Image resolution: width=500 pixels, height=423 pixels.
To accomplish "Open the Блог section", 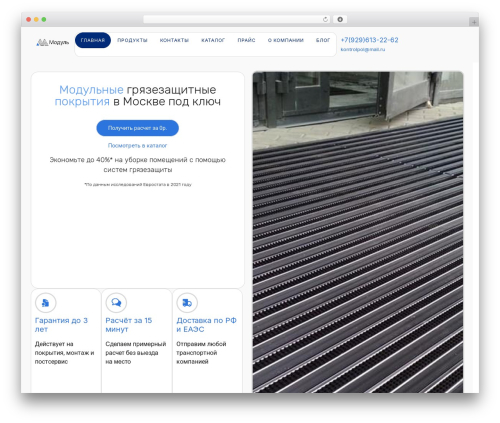I will pos(323,40).
